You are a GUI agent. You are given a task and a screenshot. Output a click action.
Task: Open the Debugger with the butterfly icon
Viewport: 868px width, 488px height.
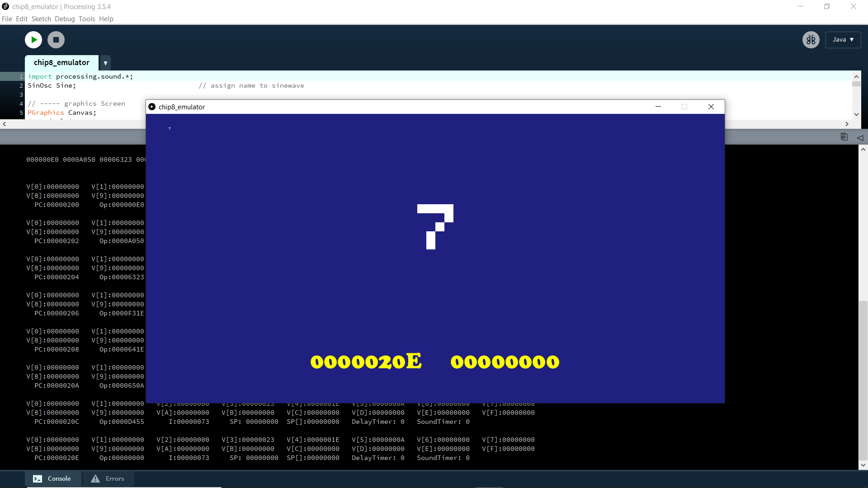click(811, 40)
